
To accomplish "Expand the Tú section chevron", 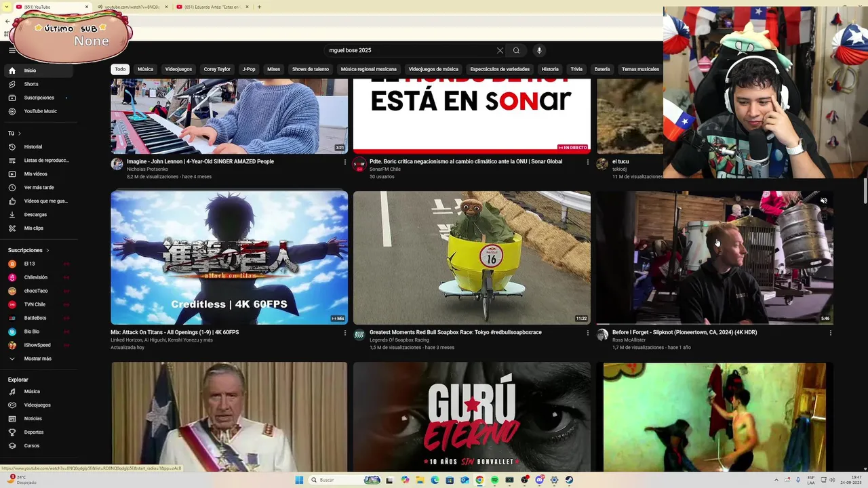I will (x=20, y=134).
